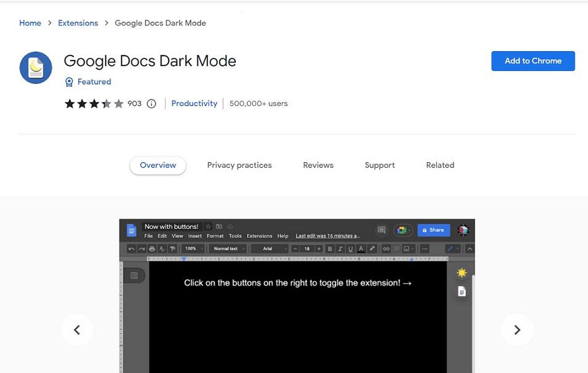Open the Help menu in the preview
Image resolution: width=588 pixels, height=373 pixels.
click(x=283, y=236)
